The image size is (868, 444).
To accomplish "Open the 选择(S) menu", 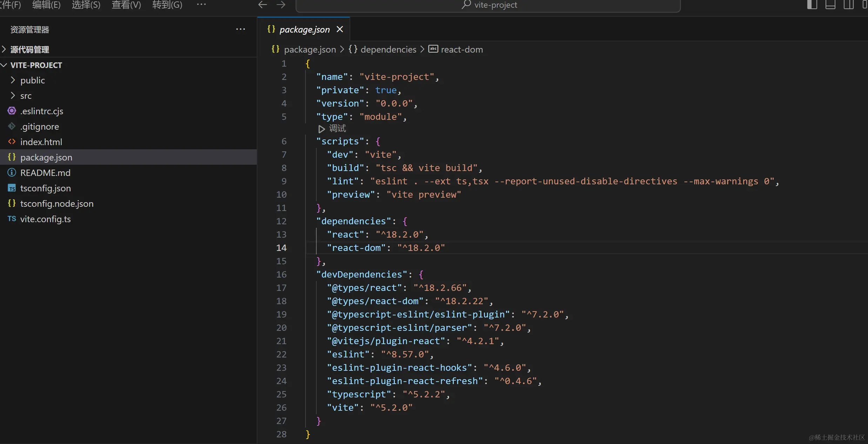I will (x=86, y=5).
